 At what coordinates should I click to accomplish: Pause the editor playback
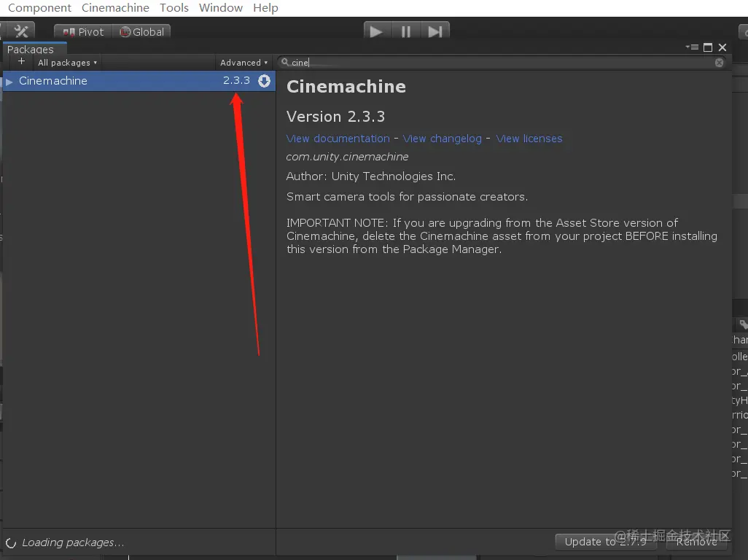coord(406,31)
